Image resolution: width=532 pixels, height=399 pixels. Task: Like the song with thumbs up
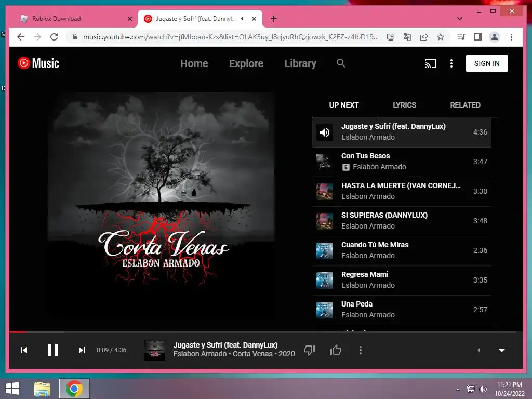tap(336, 350)
